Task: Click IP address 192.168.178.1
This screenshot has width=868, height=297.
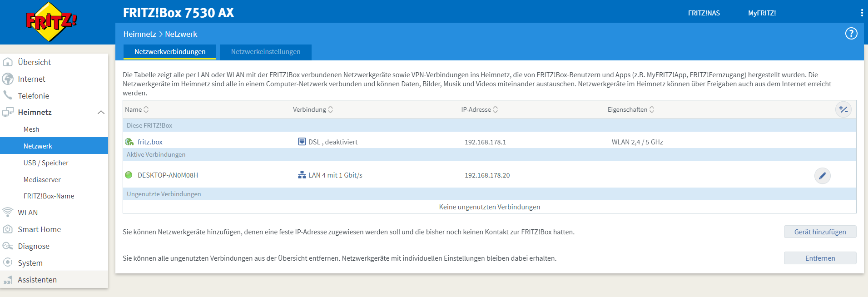Action: (x=485, y=142)
